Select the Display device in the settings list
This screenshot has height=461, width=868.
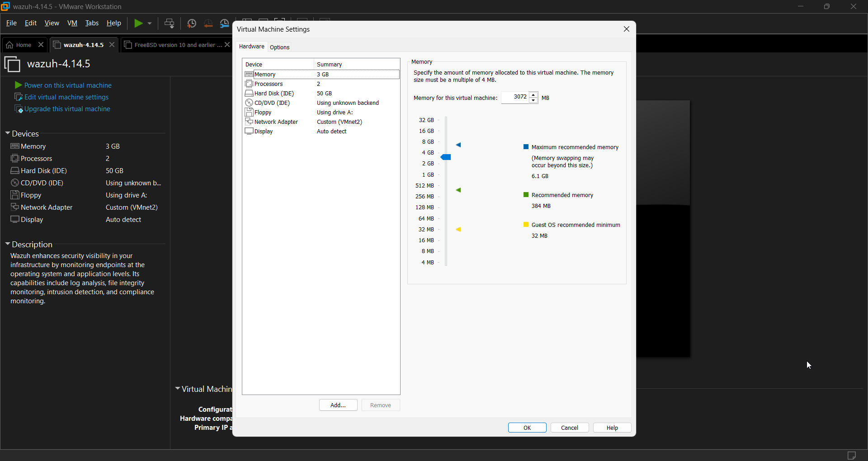click(x=321, y=132)
